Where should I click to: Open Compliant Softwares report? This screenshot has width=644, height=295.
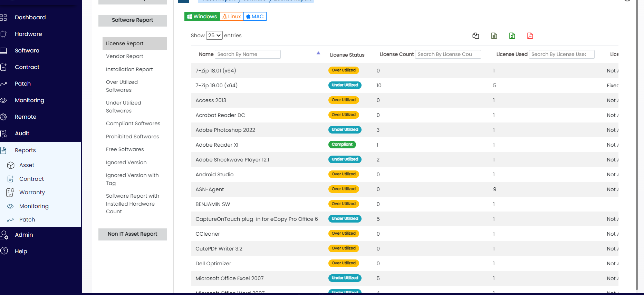coord(133,124)
